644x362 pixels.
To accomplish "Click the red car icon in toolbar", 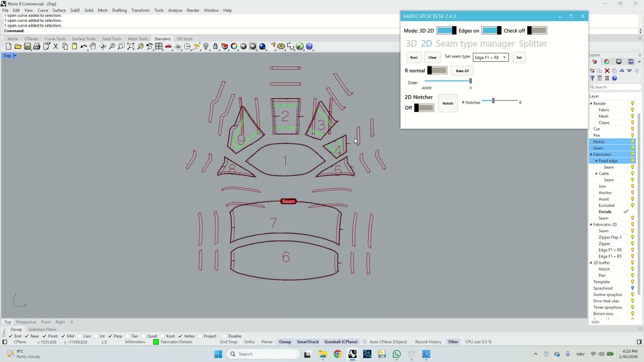I will pos(168,46).
